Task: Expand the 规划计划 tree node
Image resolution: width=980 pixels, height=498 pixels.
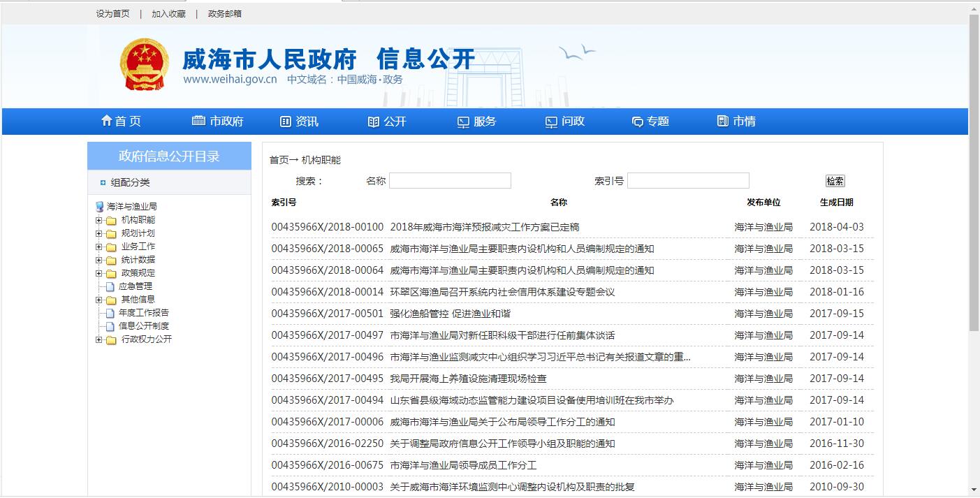Action: pyautogui.click(x=98, y=234)
